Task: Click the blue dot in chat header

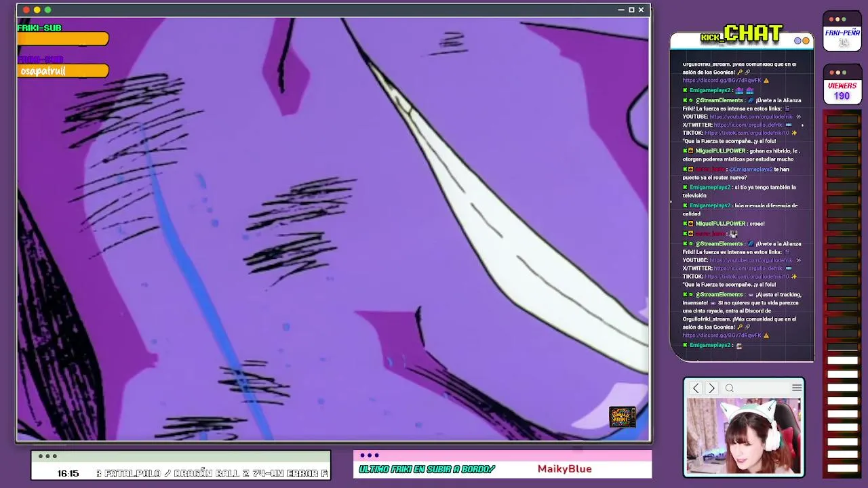Action: click(x=798, y=41)
